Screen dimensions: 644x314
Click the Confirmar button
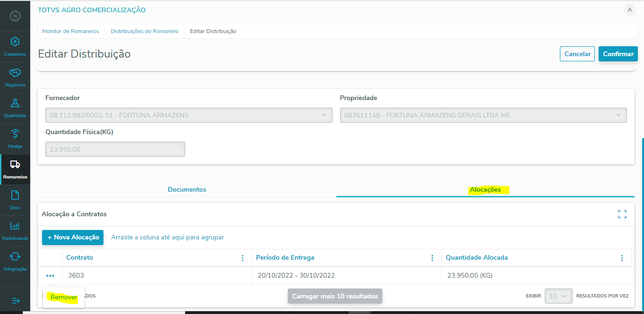tap(618, 54)
